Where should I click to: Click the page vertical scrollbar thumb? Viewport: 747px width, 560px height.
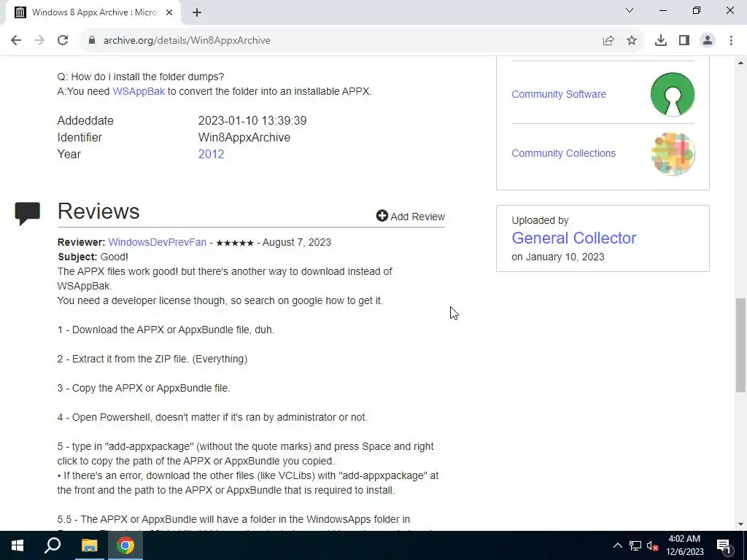(740, 345)
